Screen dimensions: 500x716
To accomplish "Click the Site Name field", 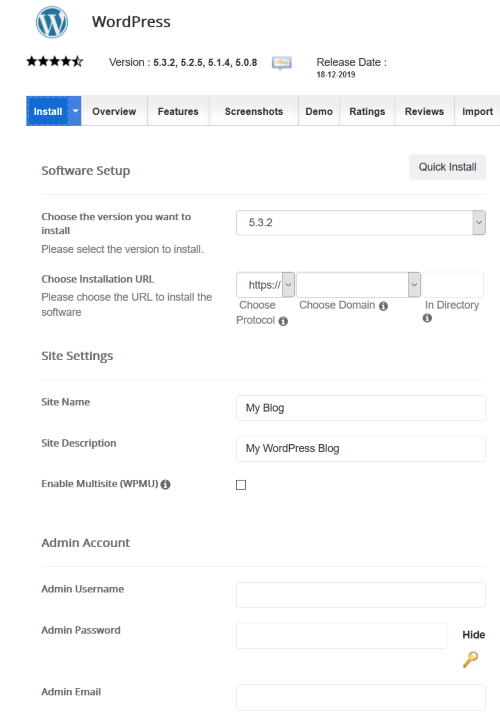I will (x=361, y=408).
